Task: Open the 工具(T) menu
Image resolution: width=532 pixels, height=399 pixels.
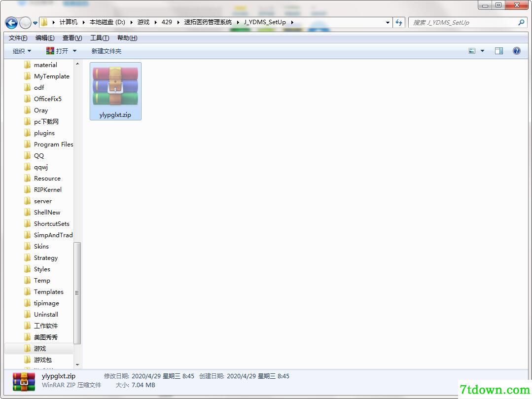Action: (100, 37)
